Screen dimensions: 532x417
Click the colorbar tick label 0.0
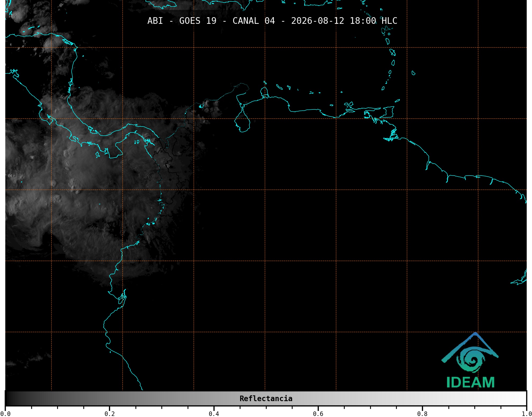point(5,414)
